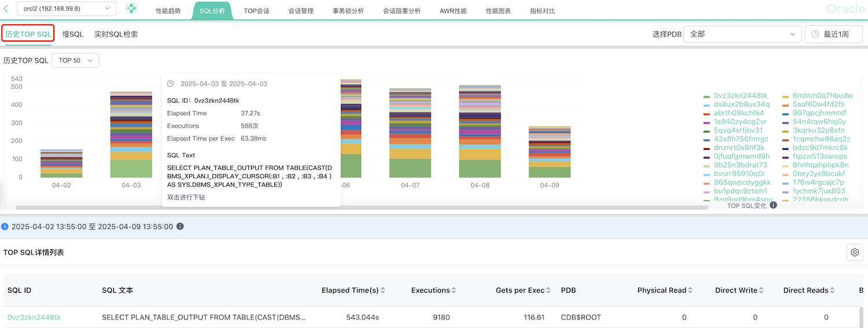Image resolution: width=868 pixels, height=328 pixels.
Task: Open table column settings gear icon
Action: click(854, 252)
